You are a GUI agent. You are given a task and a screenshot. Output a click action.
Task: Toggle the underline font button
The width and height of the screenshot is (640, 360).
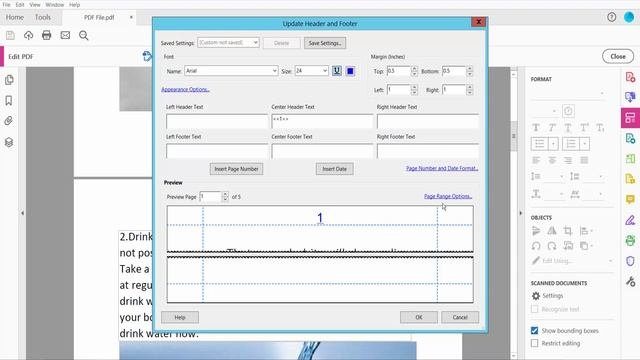[337, 71]
